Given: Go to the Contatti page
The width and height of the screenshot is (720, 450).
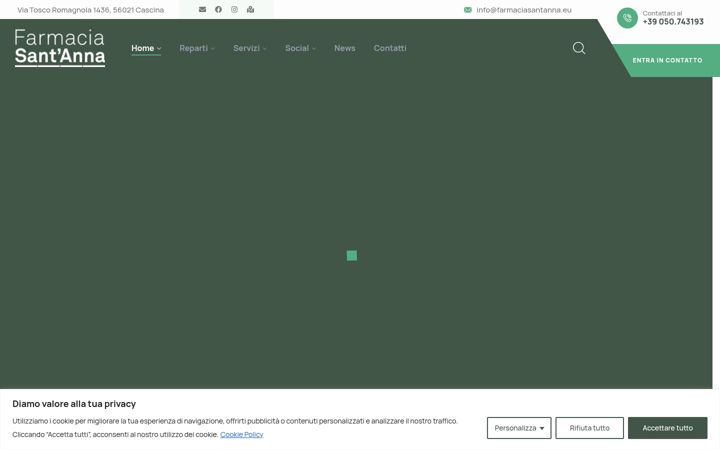Looking at the screenshot, I should pyautogui.click(x=390, y=48).
